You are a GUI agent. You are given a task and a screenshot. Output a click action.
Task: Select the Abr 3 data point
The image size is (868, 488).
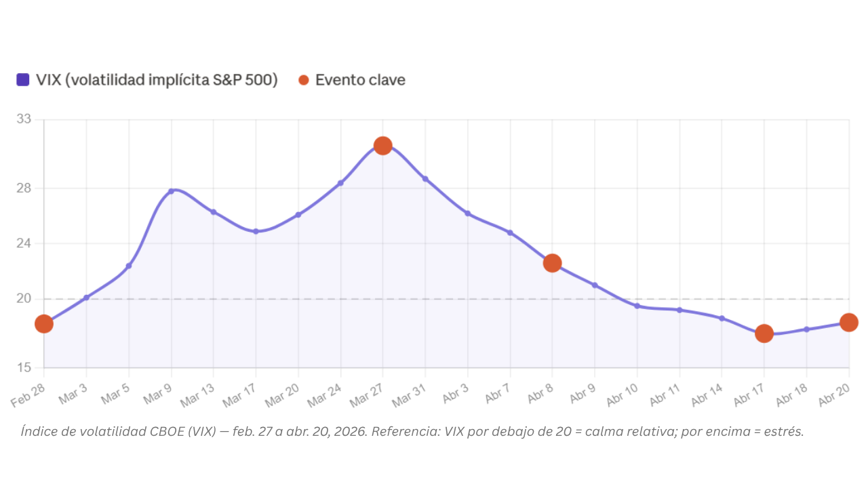pos(467,213)
